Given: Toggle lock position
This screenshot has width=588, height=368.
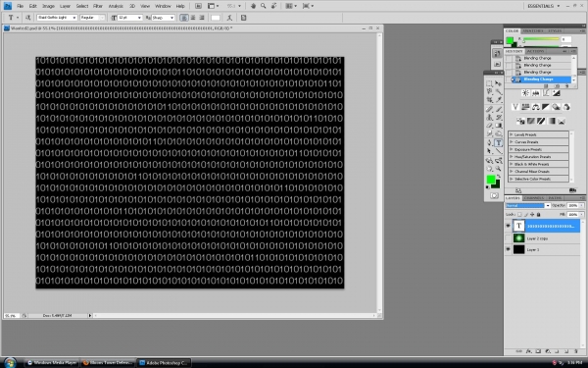Looking at the screenshot, I should (x=532, y=214).
